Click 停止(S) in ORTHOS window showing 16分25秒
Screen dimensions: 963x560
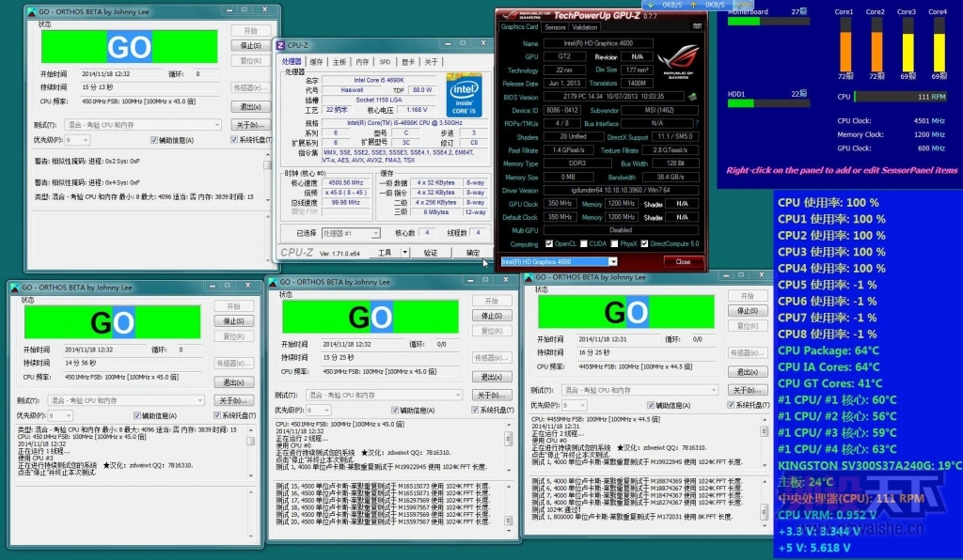click(x=748, y=310)
